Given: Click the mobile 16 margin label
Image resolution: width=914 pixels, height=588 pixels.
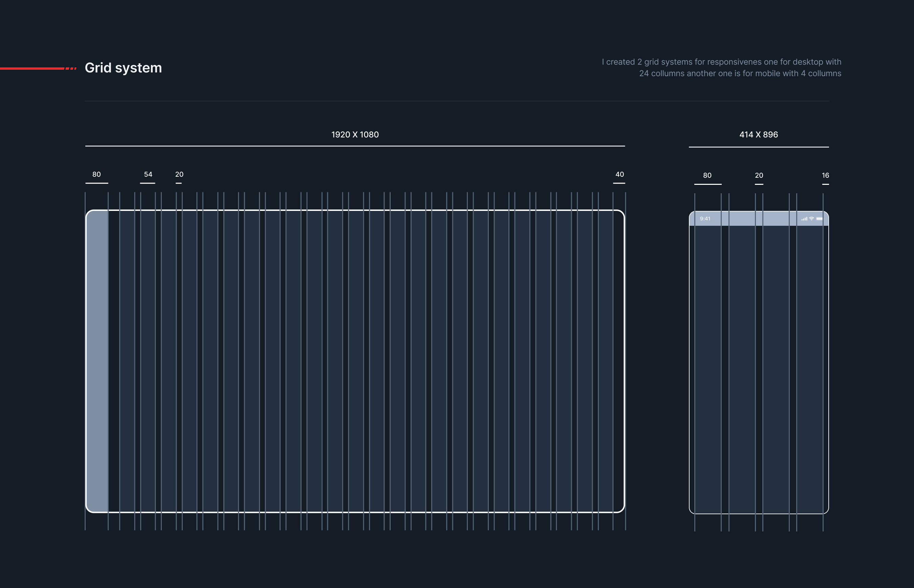Looking at the screenshot, I should click(x=825, y=176).
